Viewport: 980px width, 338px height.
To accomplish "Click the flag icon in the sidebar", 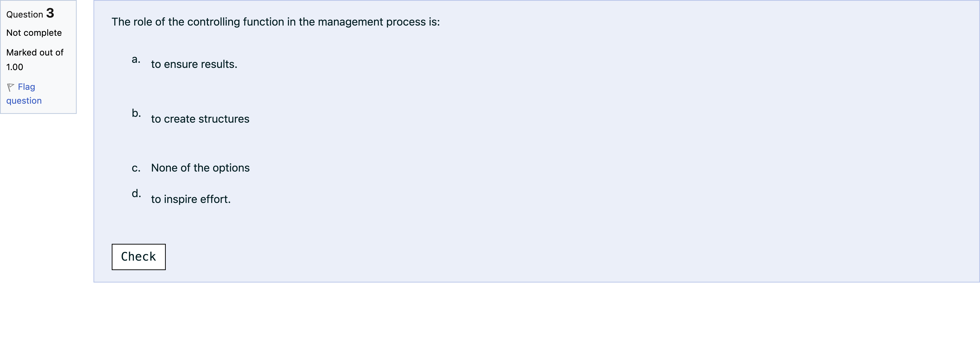I will pos(11,87).
